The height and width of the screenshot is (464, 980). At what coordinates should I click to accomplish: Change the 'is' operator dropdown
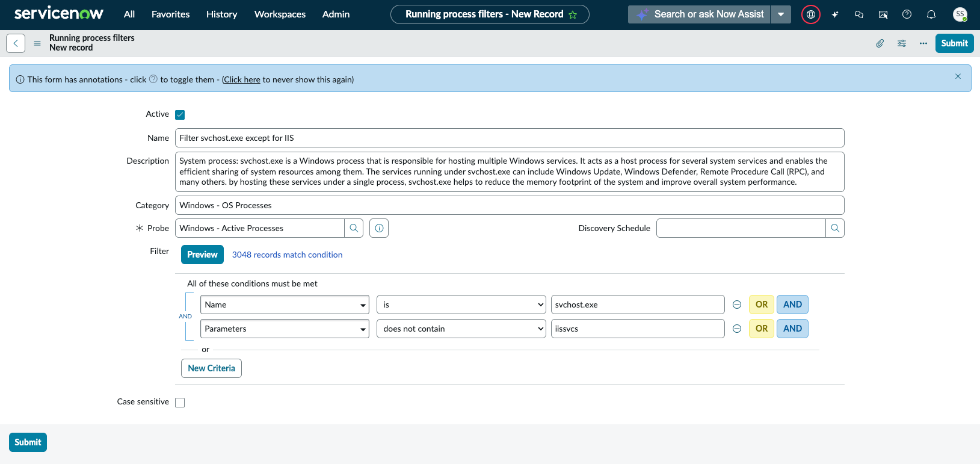coord(461,305)
